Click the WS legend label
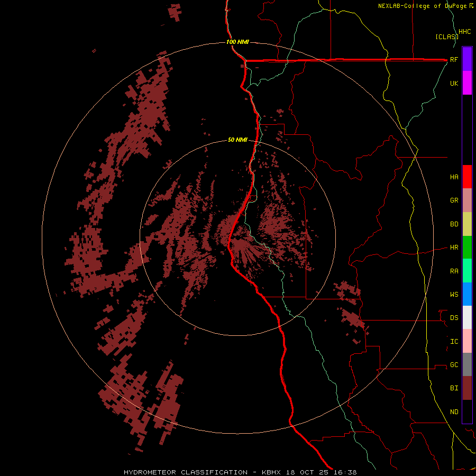 pos(454,295)
